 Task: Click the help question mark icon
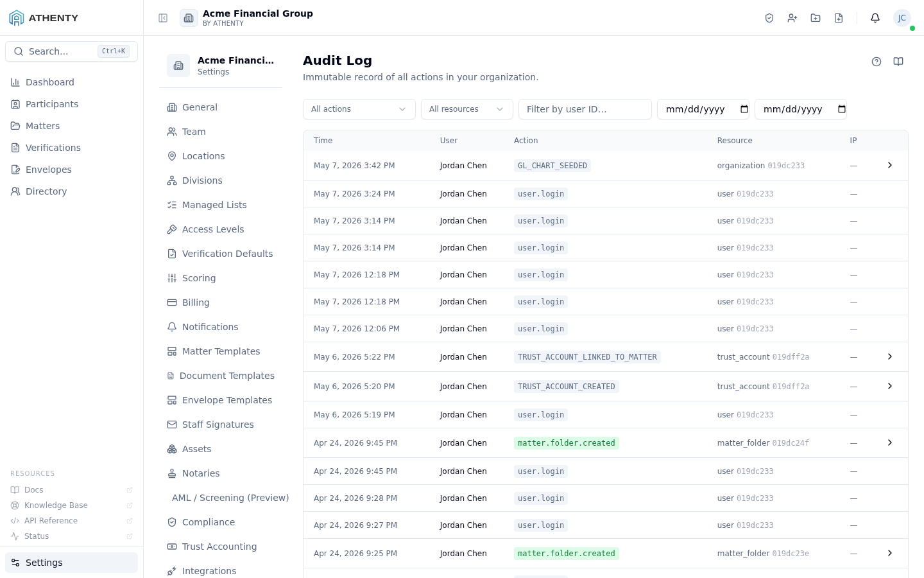pyautogui.click(x=877, y=62)
